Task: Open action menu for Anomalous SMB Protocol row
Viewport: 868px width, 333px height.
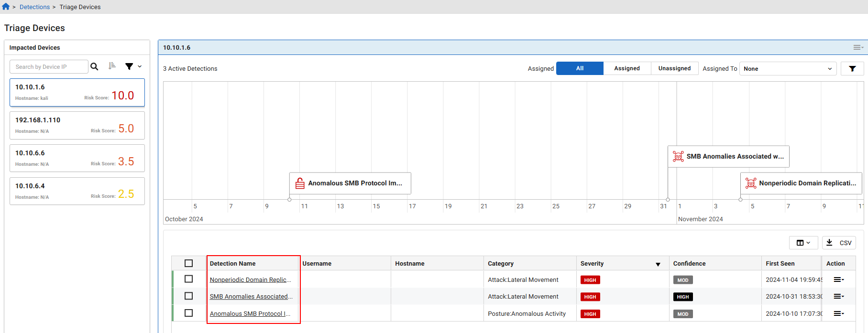Action: tap(839, 313)
